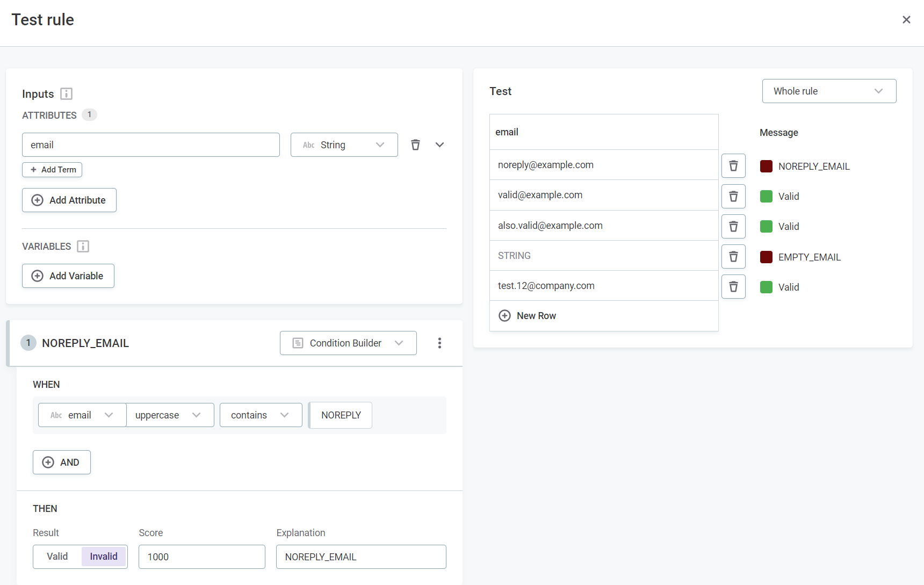Click the dark red NOREPLY_EMAIL status swatch
Viewport: 924px width, 585px height.
click(x=766, y=167)
